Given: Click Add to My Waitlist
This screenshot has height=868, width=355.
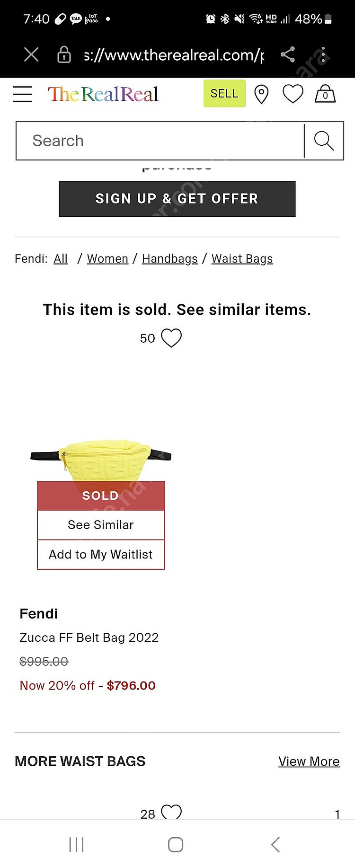Looking at the screenshot, I should (x=101, y=554).
